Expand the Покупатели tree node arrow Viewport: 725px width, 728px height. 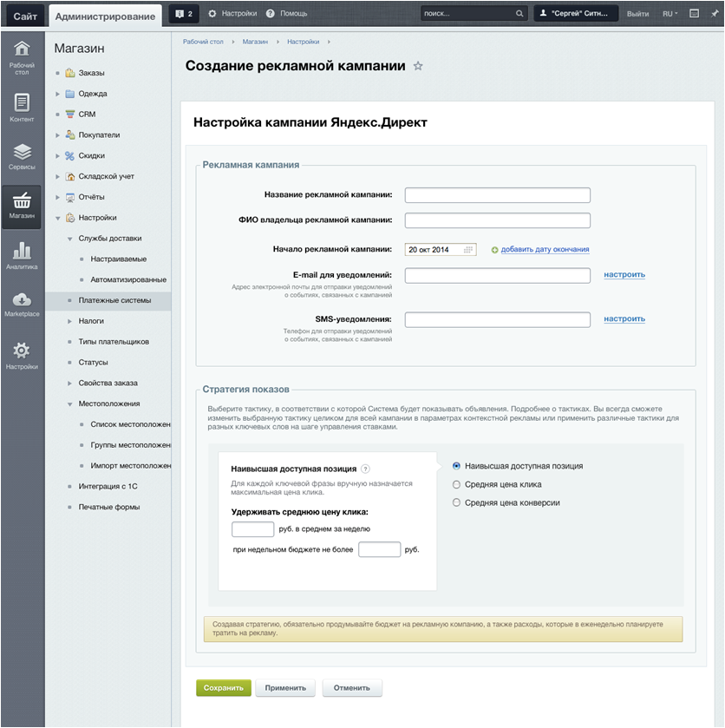(57, 135)
